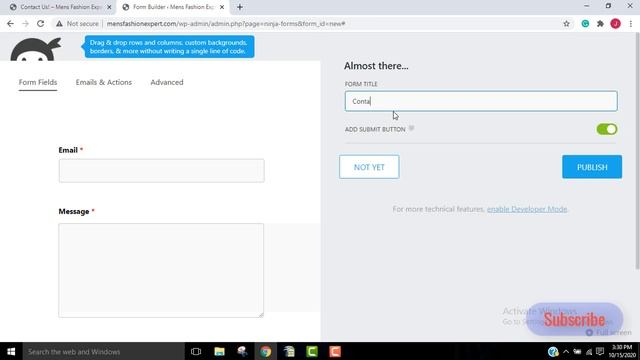Open the Extensions puzzle icon

pos(600,24)
